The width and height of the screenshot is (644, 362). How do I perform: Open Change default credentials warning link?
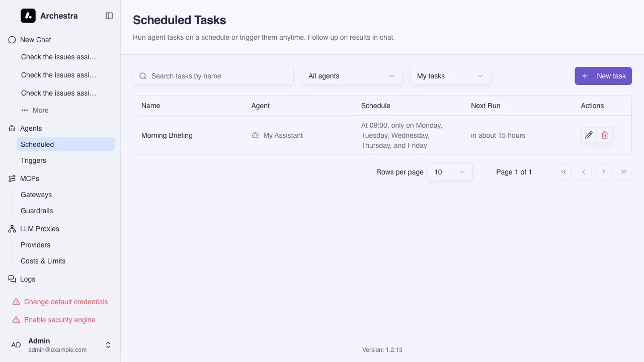(x=65, y=302)
